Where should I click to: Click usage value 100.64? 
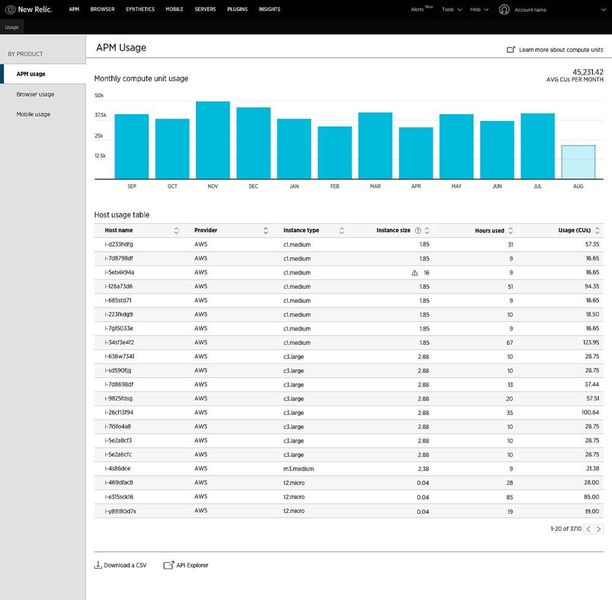tap(591, 413)
